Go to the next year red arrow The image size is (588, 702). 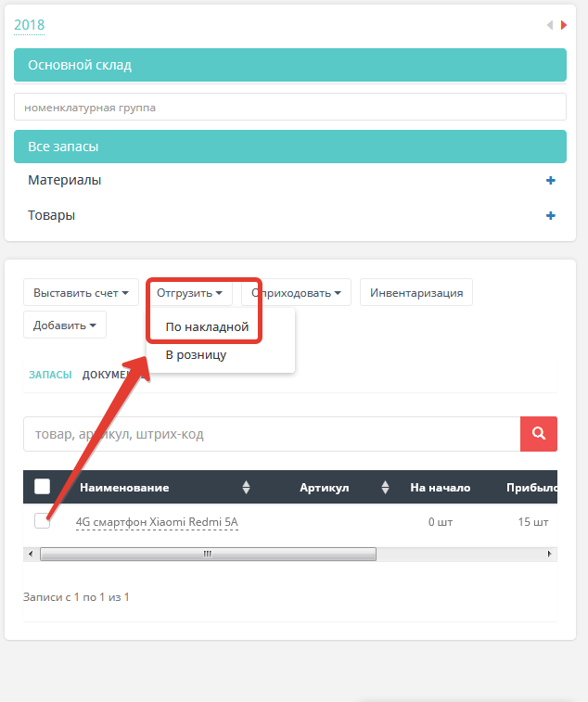(x=563, y=26)
